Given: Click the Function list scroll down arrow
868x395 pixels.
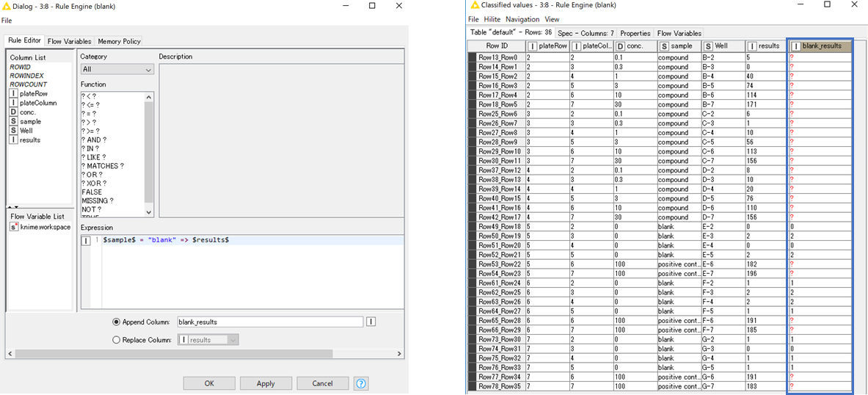Looking at the screenshot, I should point(148,212).
